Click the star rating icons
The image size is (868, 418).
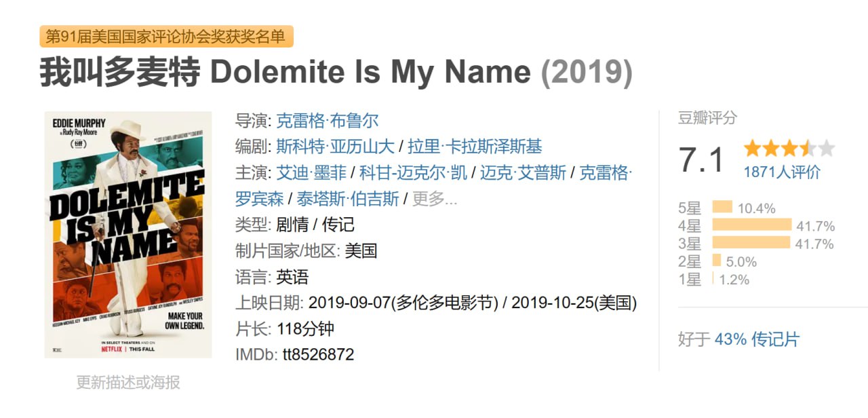789,149
